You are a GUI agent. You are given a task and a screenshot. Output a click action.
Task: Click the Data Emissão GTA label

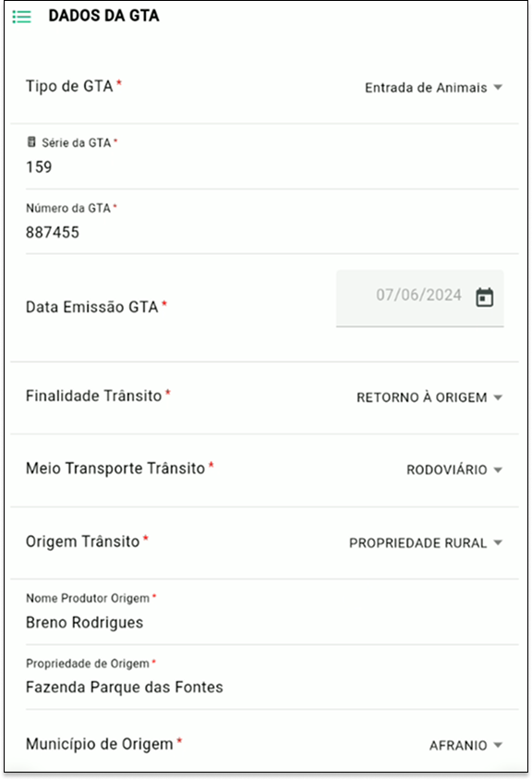92,307
